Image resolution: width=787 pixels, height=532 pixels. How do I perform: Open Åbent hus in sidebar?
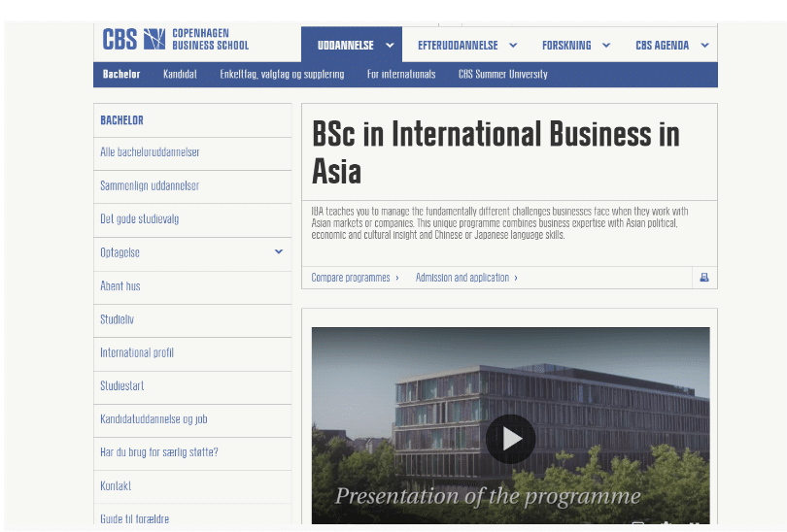pyautogui.click(x=192, y=285)
